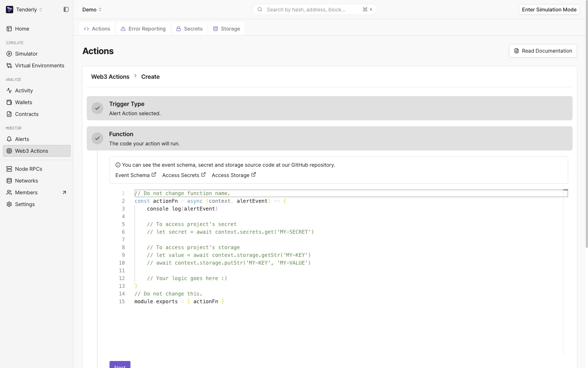Switch to the Actions tab
Screen dimensions: 588x368
point(97,29)
